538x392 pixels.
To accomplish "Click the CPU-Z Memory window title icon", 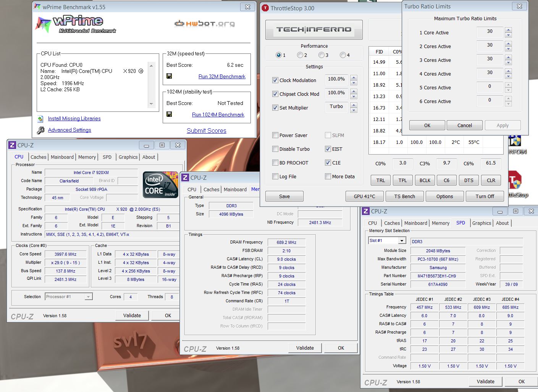I will tap(185, 177).
